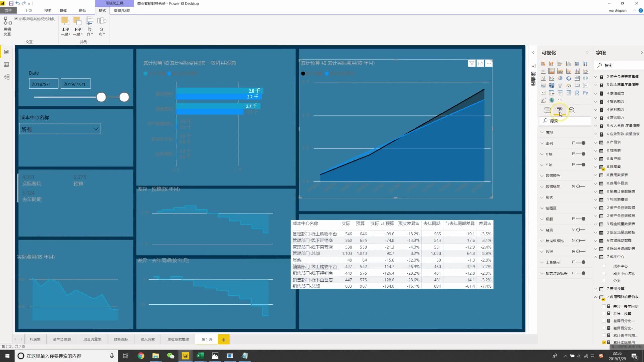Toggle the 工具提示 tooltip switch
644x362 pixels.
(x=581, y=262)
